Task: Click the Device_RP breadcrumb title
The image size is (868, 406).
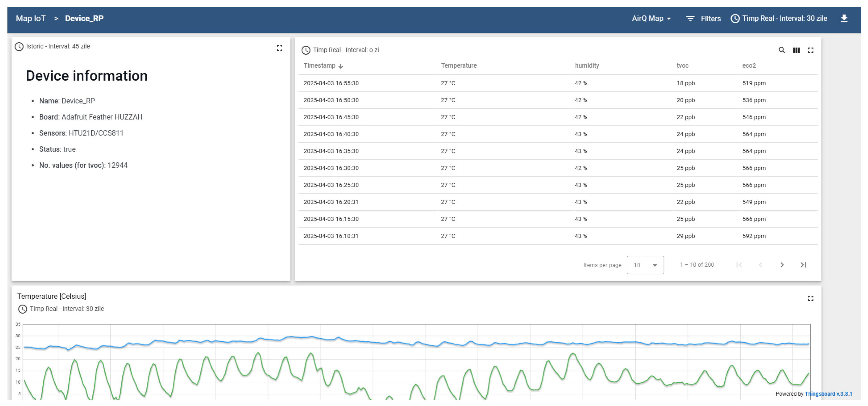Action: [84, 18]
